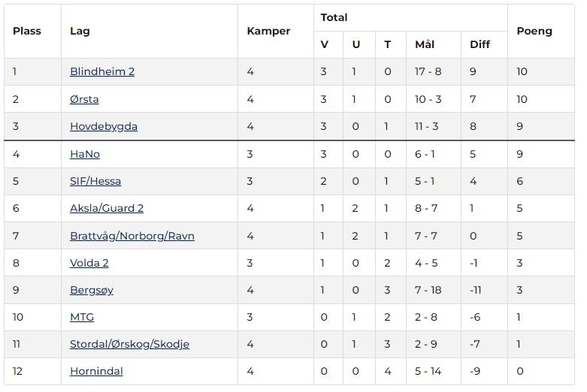Click the Mål column header
Screen dimensions: 587x392
tap(425, 44)
